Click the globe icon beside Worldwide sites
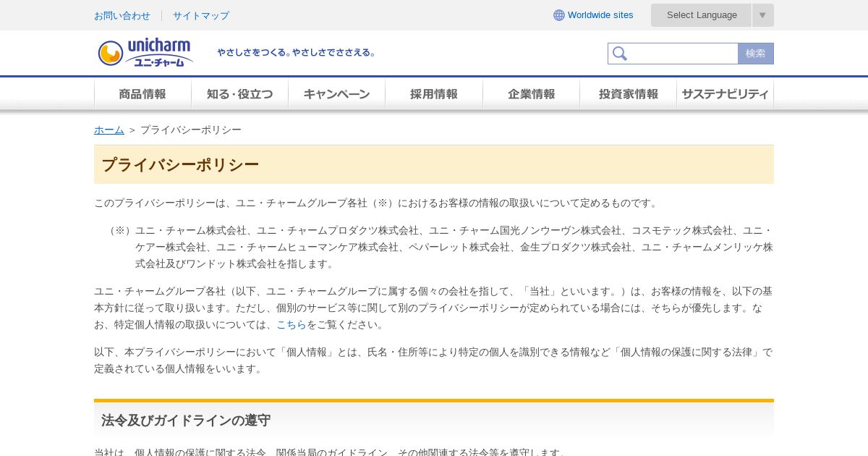Screen dimensions: 868x456 tap(559, 15)
